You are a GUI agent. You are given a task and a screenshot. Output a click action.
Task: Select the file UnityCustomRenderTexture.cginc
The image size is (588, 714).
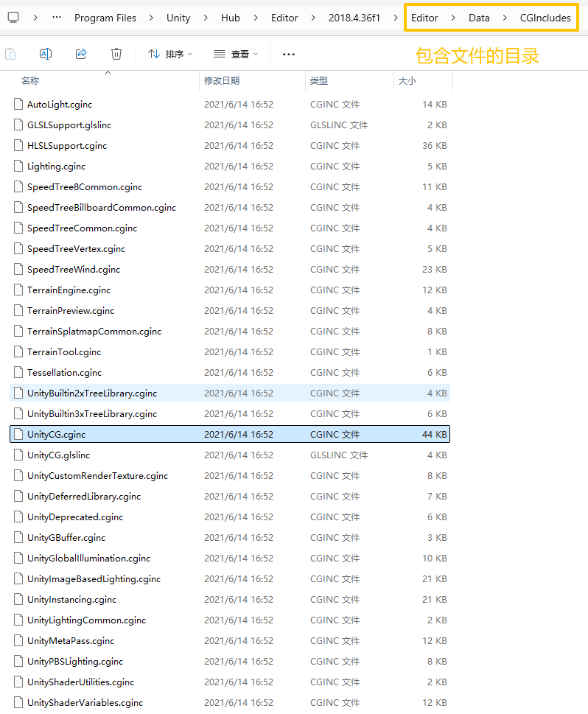pos(230,476)
